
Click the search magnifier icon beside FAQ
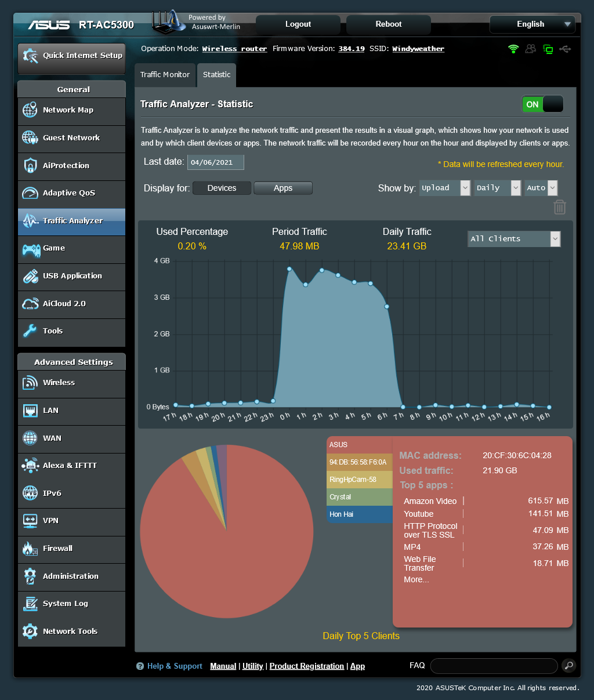568,665
